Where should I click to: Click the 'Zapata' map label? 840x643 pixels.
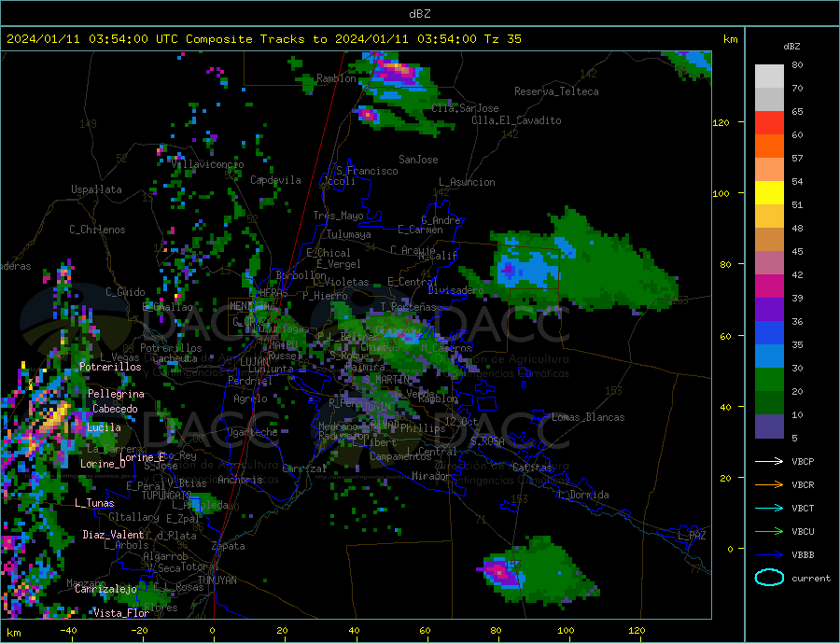point(229,546)
